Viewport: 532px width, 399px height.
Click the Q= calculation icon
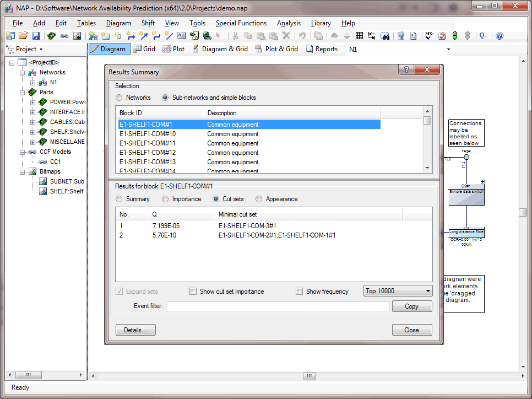pyautogui.click(x=483, y=36)
